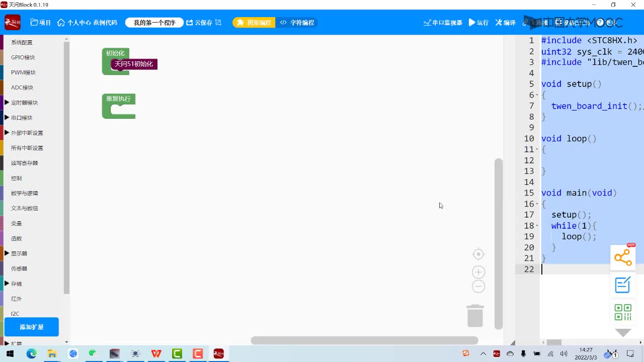Click the workspace horizontal scrollbar
The width and height of the screenshot is (644, 362).
point(364,340)
